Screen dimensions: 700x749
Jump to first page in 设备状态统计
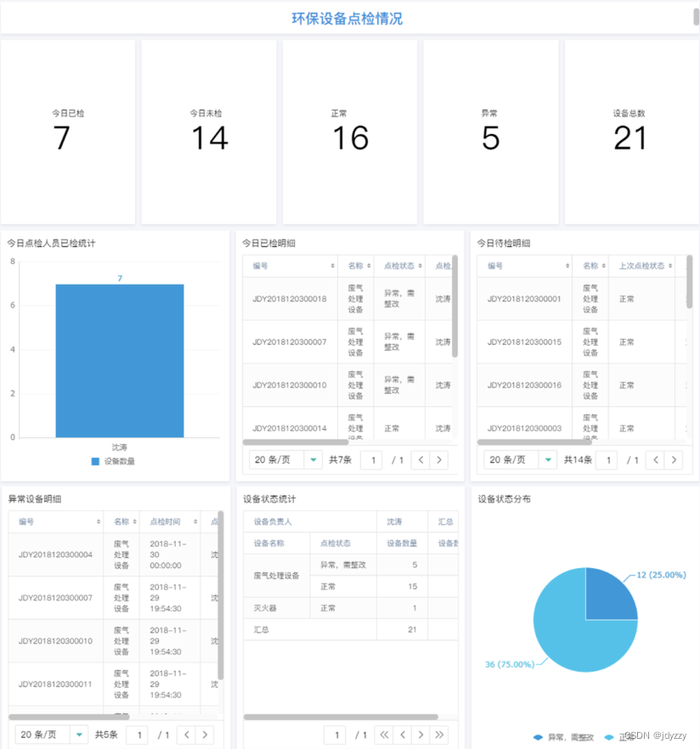[x=384, y=735]
